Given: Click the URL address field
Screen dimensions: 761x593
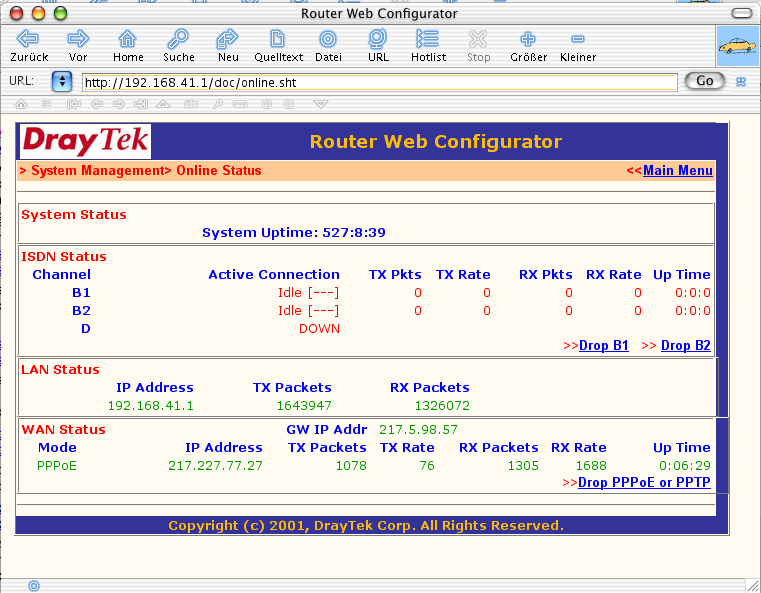Looking at the screenshot, I should 380,82.
